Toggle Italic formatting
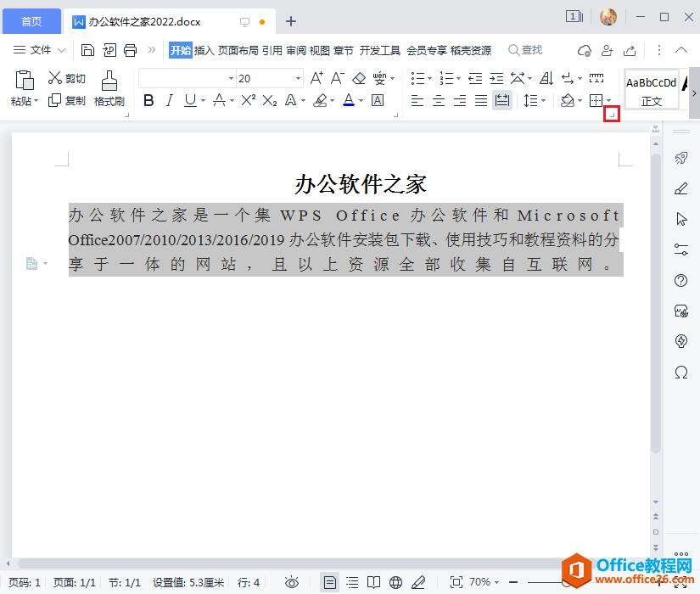This screenshot has width=700, height=594. pyautogui.click(x=169, y=100)
